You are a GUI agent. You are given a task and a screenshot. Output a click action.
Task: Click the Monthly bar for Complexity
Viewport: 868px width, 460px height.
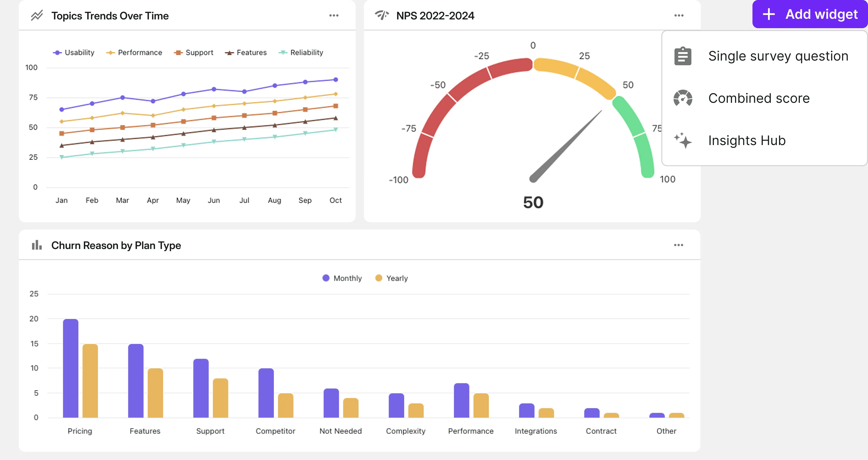click(396, 406)
